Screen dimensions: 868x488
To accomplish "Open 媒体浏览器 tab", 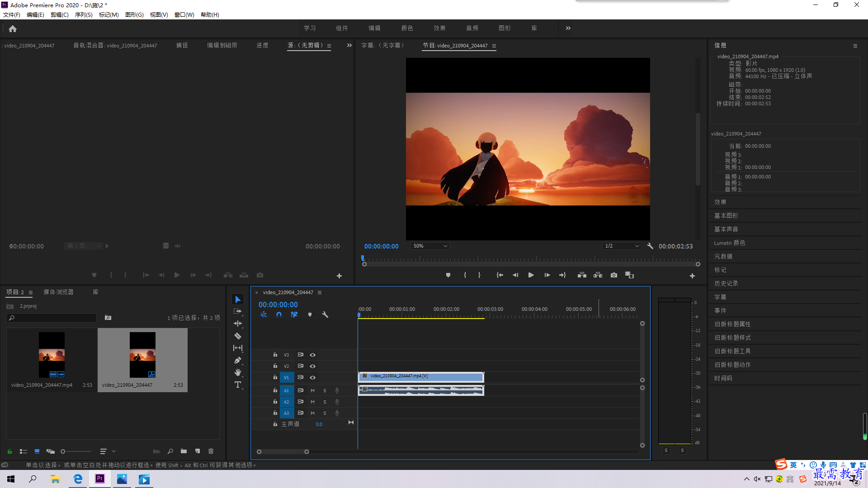I will [58, 292].
